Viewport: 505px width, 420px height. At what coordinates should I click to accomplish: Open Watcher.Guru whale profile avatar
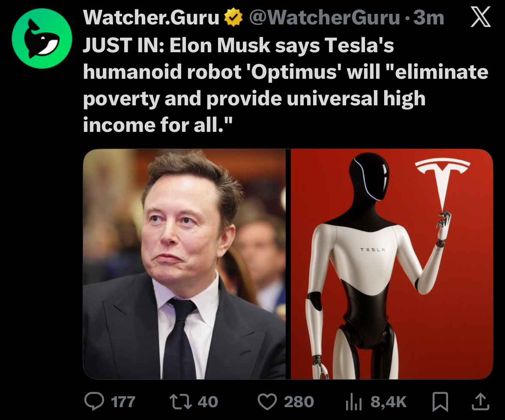tap(42, 38)
